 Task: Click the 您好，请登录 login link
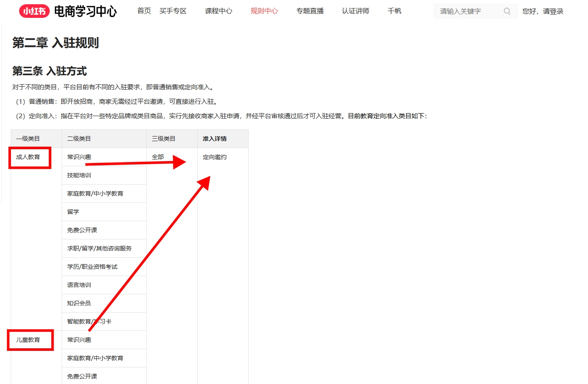543,11
